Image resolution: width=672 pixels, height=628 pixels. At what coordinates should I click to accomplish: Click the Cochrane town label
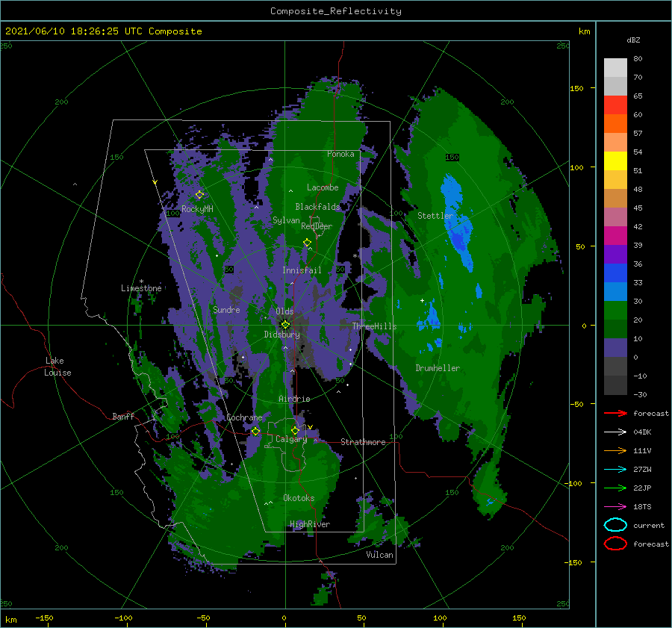click(244, 417)
